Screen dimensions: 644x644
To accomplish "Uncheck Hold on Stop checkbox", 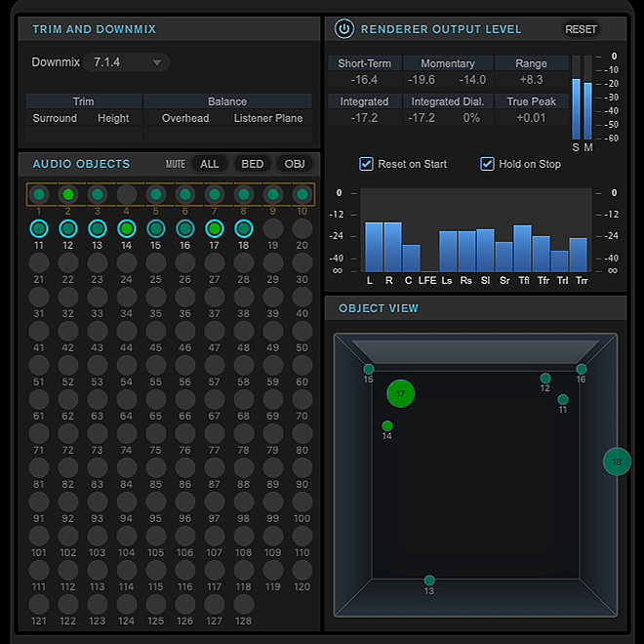I will [487, 164].
